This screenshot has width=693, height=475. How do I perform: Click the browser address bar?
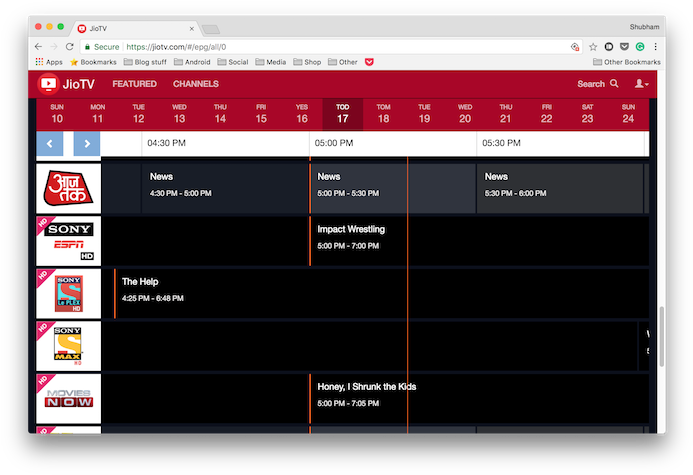[340, 46]
